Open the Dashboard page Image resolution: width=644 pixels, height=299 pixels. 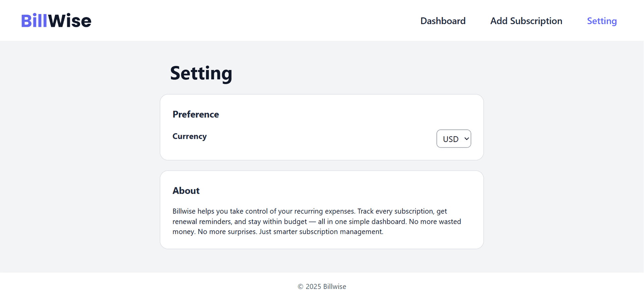click(443, 21)
